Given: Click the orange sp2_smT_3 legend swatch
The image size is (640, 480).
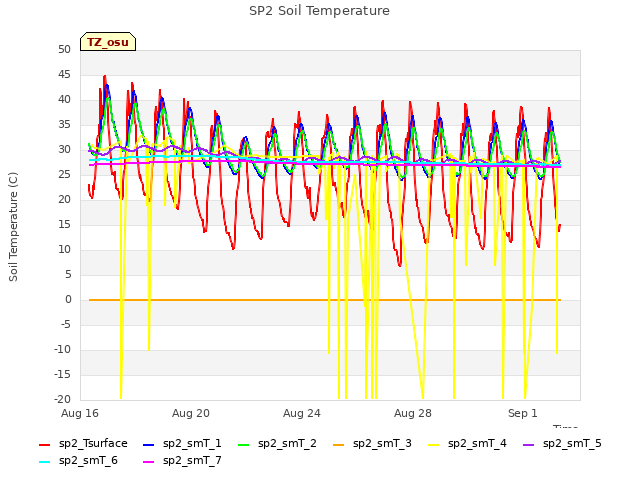Looking at the screenshot, I should [339, 444].
